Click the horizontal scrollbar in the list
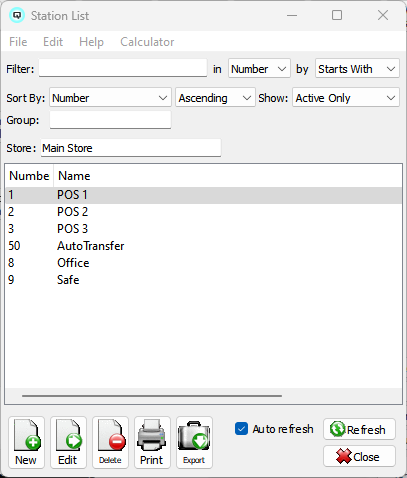 point(152,396)
